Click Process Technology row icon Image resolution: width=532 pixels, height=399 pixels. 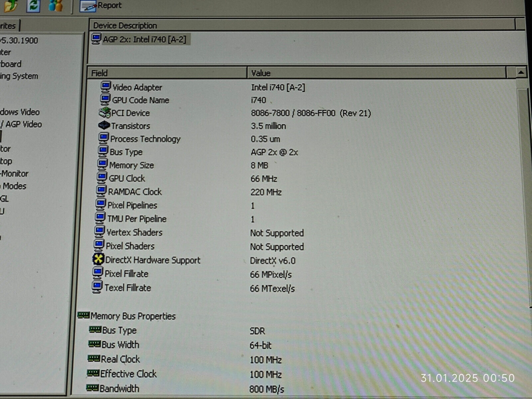coord(103,138)
